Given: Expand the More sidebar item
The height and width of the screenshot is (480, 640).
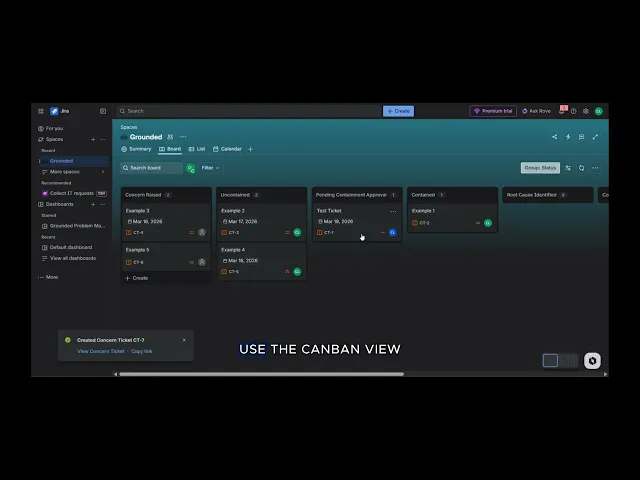Looking at the screenshot, I should click(x=48, y=277).
